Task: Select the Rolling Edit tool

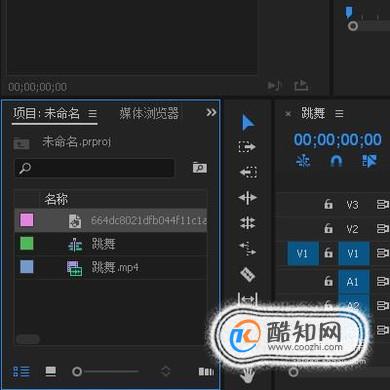Action: [x=248, y=223]
